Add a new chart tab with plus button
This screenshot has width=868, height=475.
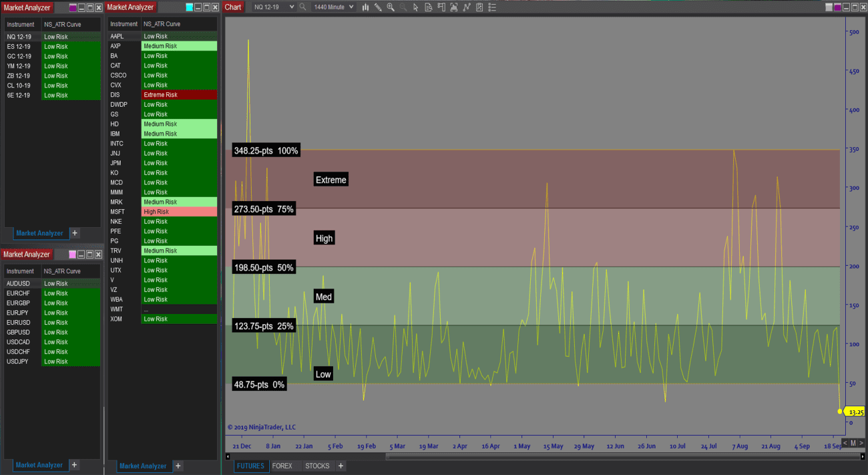341,466
